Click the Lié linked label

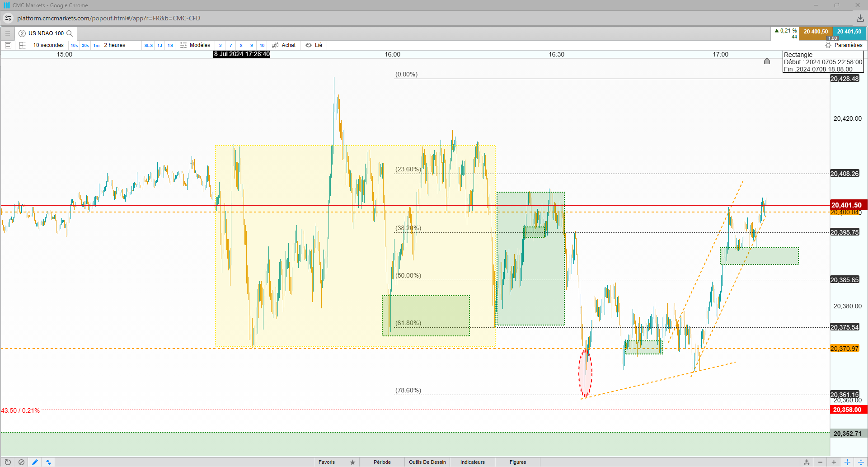pyautogui.click(x=319, y=45)
